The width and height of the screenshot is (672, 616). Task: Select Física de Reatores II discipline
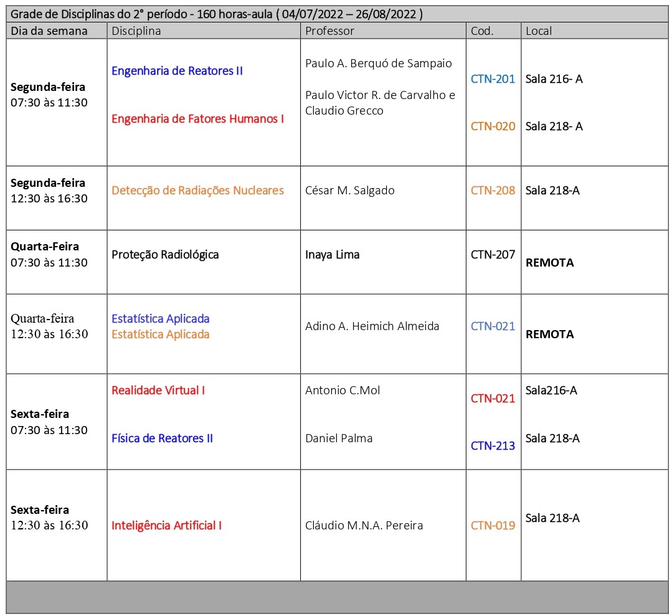point(162,438)
